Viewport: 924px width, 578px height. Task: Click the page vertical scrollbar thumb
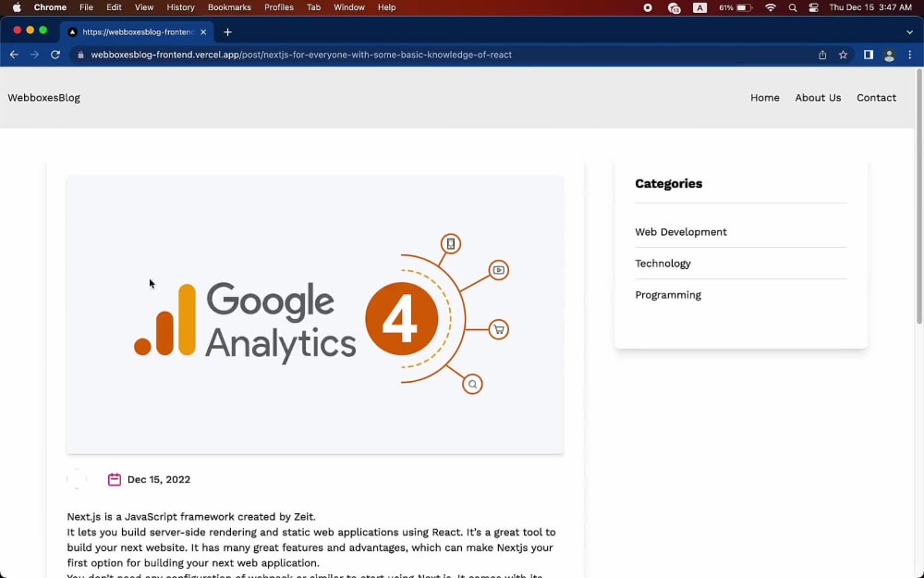pyautogui.click(x=918, y=196)
